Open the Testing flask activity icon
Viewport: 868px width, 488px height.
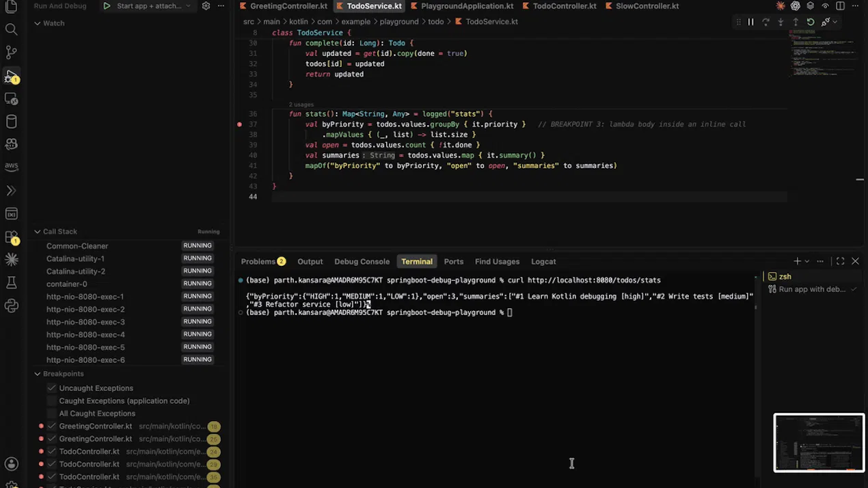click(x=11, y=283)
